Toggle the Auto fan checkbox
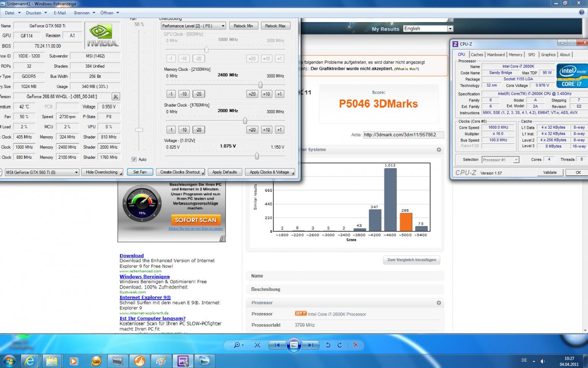The height and width of the screenshot is (368, 588). point(134,159)
